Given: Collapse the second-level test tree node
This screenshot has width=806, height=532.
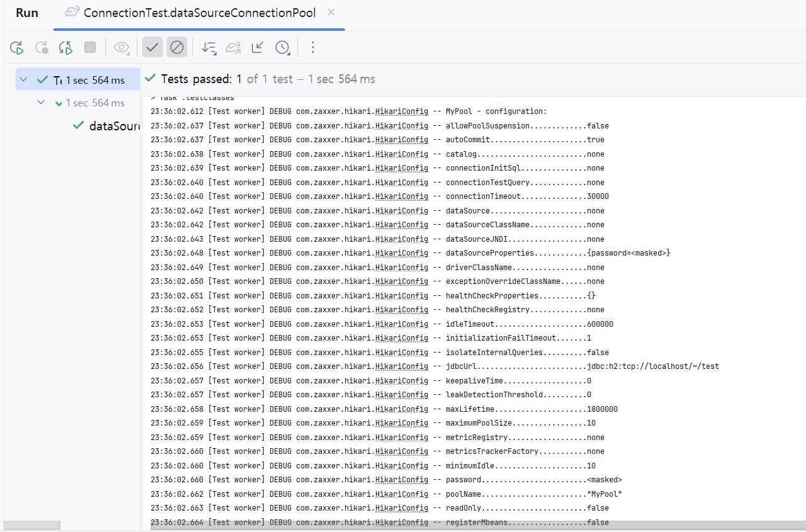Looking at the screenshot, I should coord(41,103).
